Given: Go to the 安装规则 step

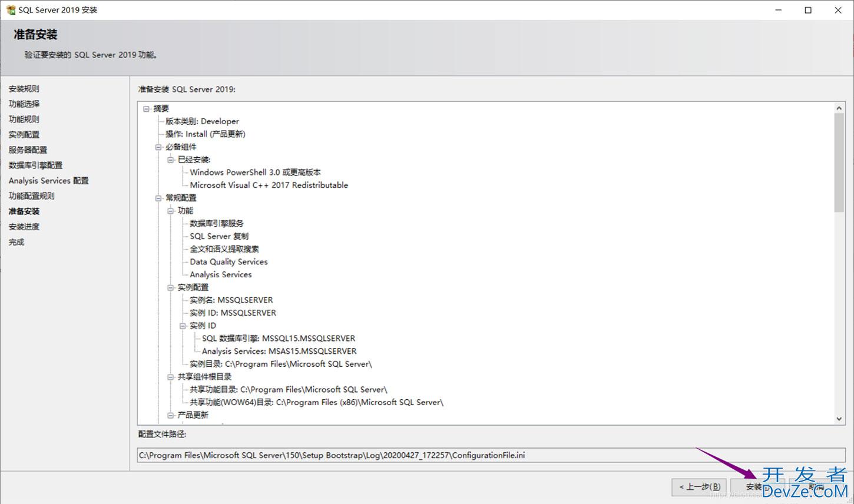Looking at the screenshot, I should click(24, 89).
